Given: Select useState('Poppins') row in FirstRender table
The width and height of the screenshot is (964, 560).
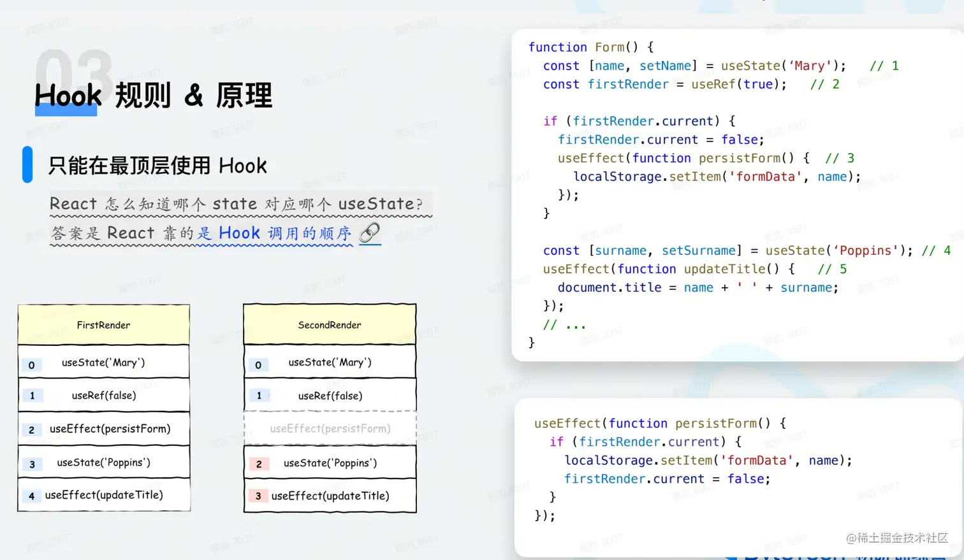Looking at the screenshot, I should coord(104,463).
